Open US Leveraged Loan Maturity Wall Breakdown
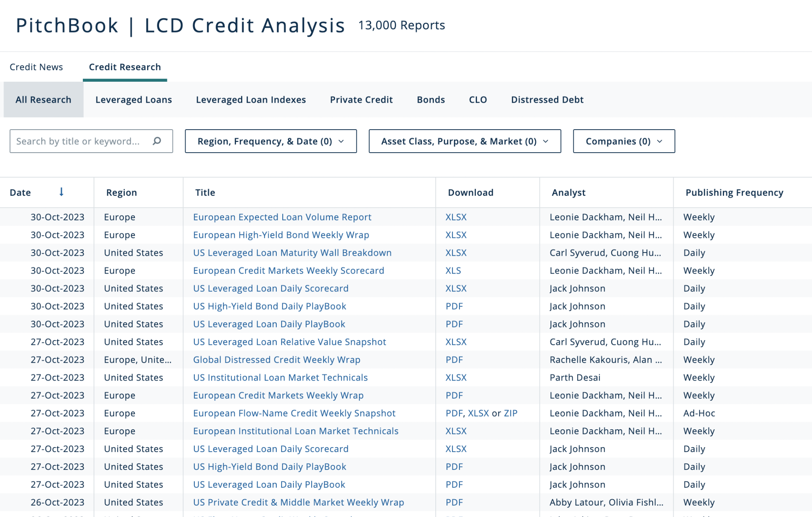Viewport: 812px width, 517px height. (x=292, y=253)
